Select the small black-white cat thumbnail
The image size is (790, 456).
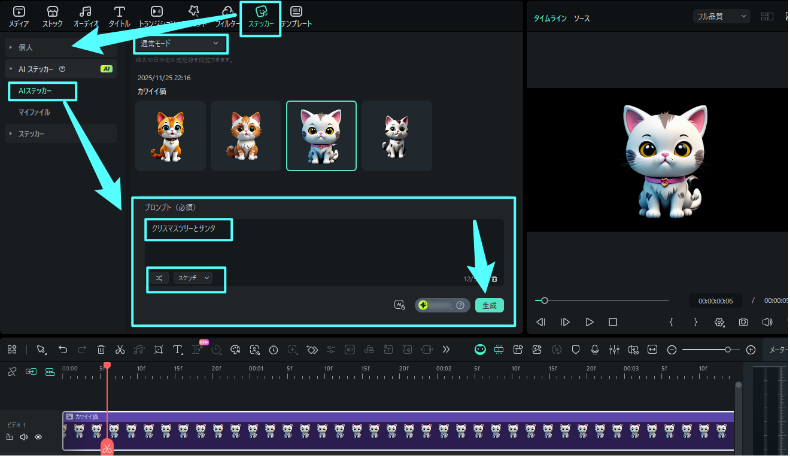coord(397,136)
